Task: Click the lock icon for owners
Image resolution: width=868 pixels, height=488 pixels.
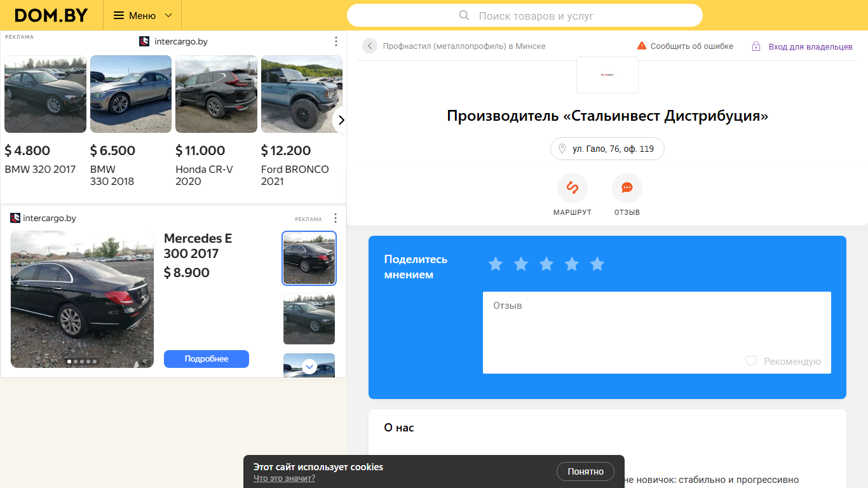Action: [x=756, y=46]
